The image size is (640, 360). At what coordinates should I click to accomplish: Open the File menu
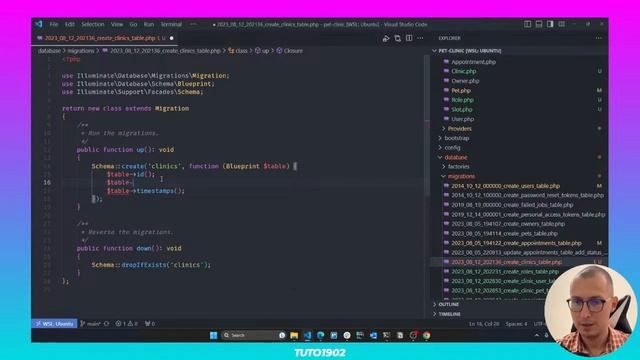(54, 24)
